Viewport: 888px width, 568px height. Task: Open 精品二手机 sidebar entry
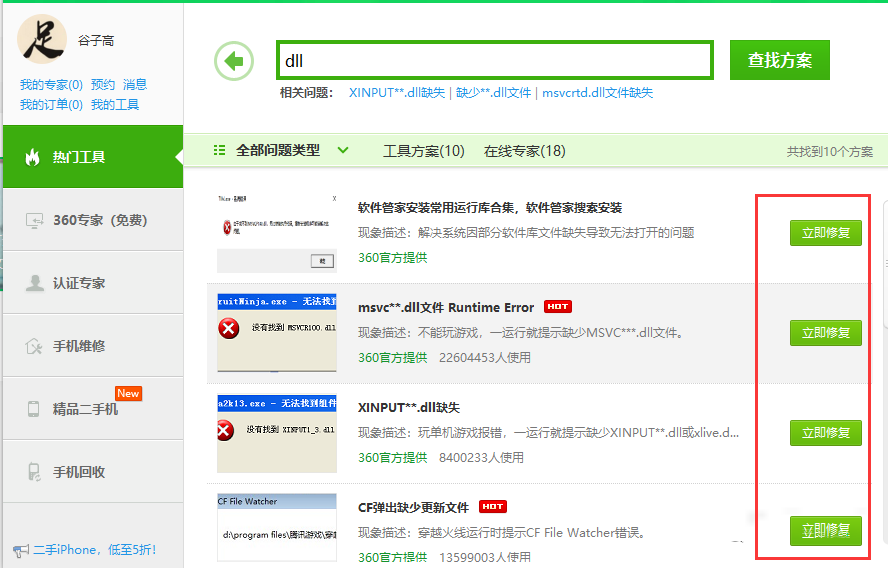pos(93,408)
